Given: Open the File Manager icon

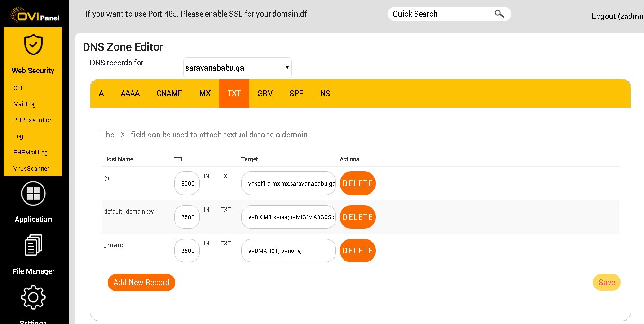Looking at the screenshot, I should 33,245.
